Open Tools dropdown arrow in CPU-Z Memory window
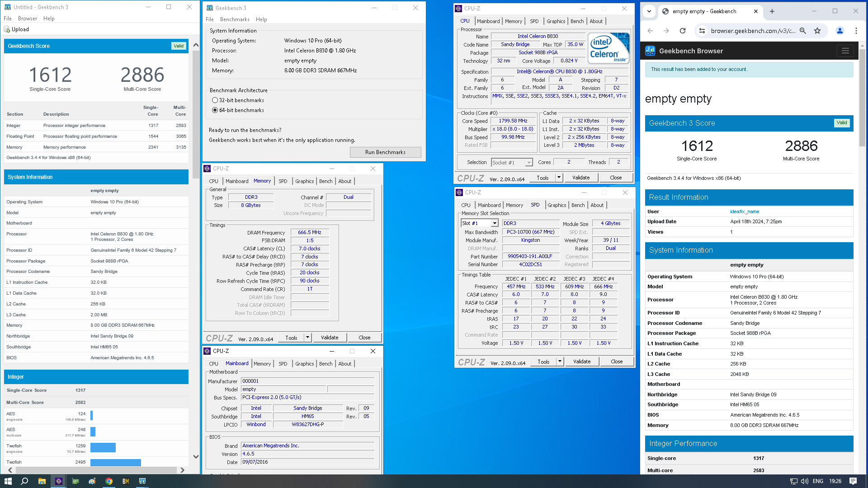Viewport: 868px width, 488px height. coord(308,338)
